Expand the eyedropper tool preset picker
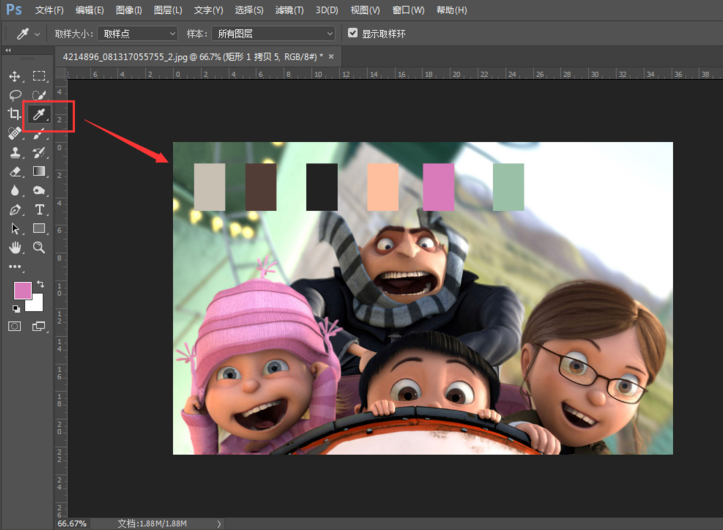The image size is (723, 530). click(x=27, y=33)
